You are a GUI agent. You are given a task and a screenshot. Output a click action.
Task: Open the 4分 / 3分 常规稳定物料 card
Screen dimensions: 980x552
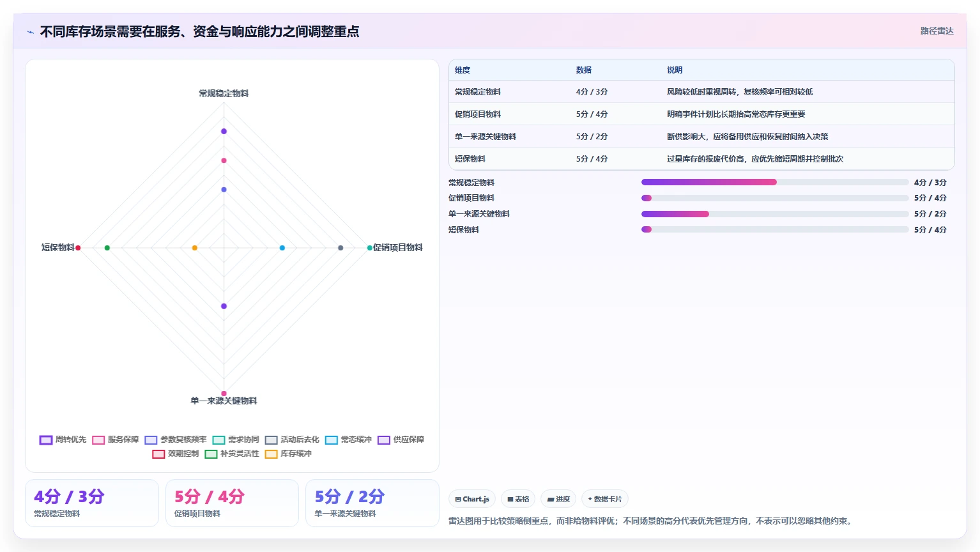(x=92, y=503)
